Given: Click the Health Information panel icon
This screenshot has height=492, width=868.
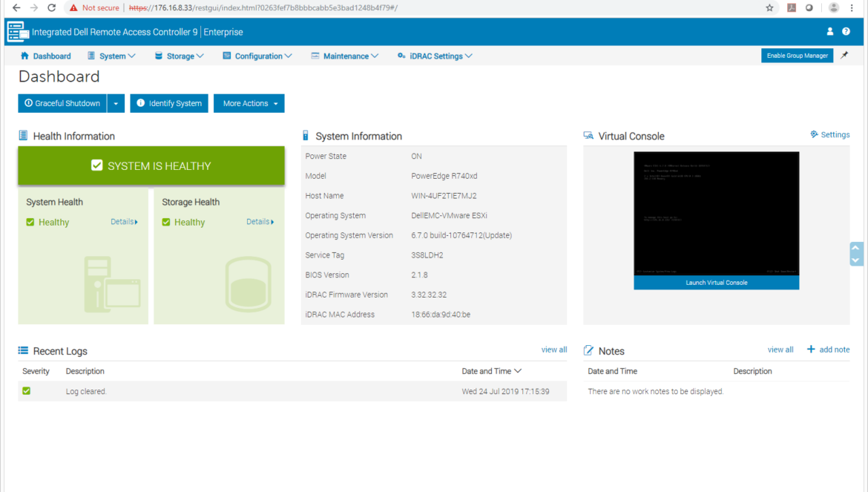Looking at the screenshot, I should [x=23, y=136].
